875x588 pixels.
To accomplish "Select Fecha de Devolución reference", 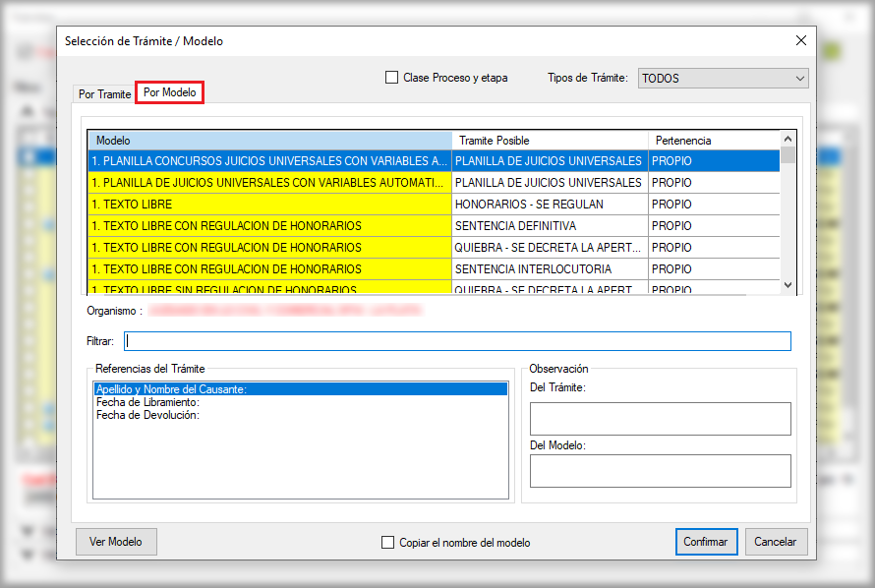I will (x=147, y=415).
